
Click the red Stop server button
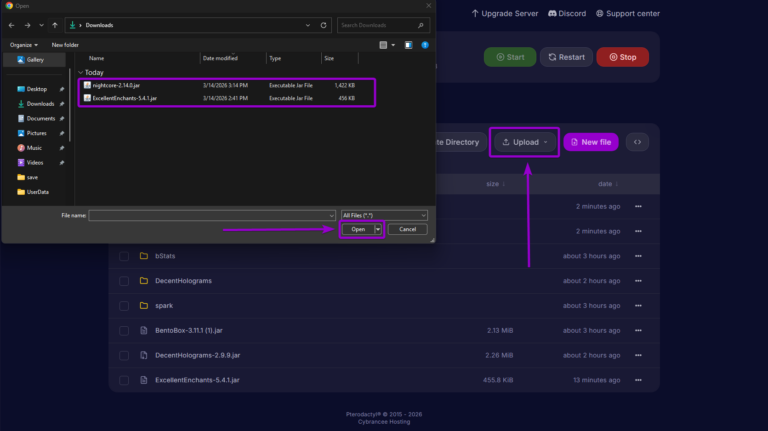(623, 57)
